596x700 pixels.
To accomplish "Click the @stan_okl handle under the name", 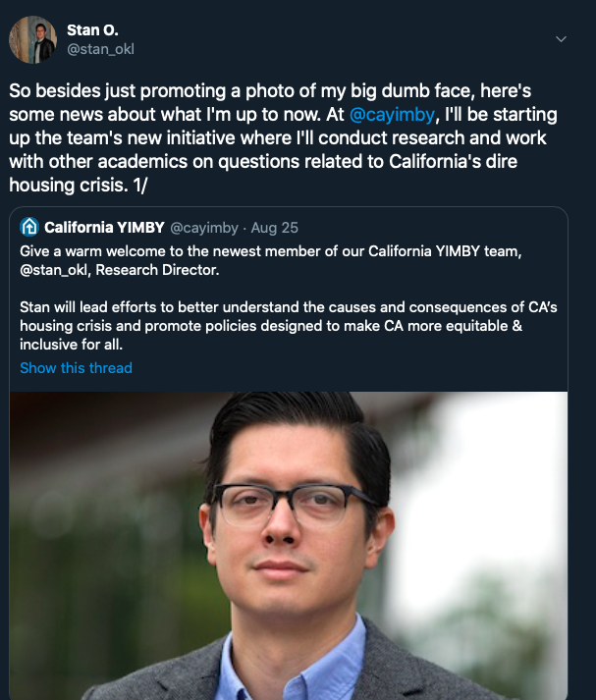I will 98,49.
